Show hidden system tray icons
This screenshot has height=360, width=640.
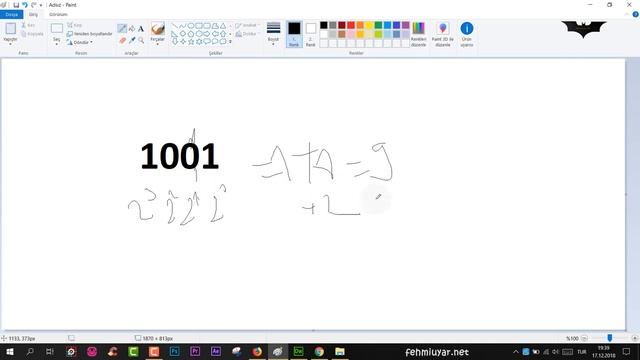coord(516,352)
